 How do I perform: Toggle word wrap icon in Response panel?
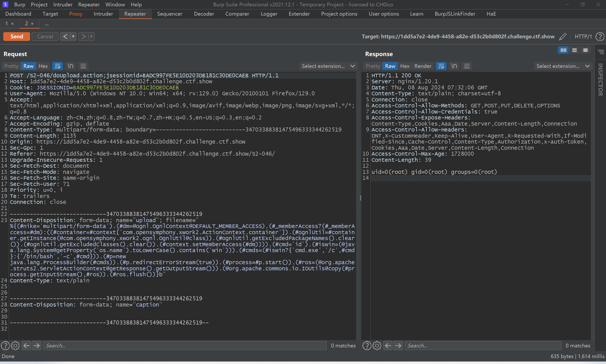[441, 66]
